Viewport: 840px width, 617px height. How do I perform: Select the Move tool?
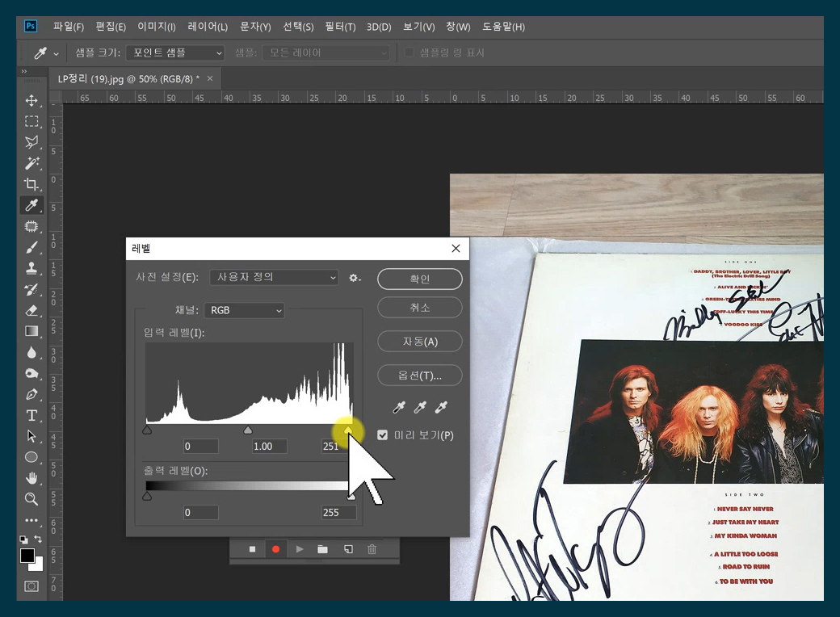click(x=31, y=100)
